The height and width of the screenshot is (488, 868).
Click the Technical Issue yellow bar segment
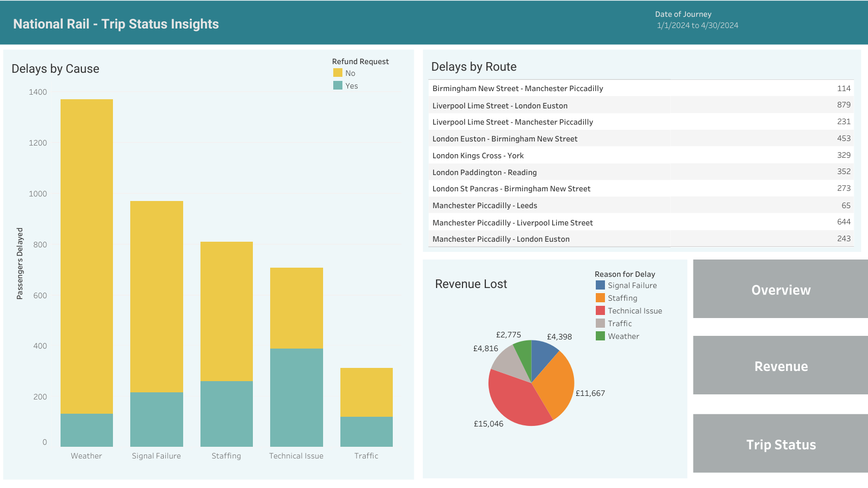[297, 308]
